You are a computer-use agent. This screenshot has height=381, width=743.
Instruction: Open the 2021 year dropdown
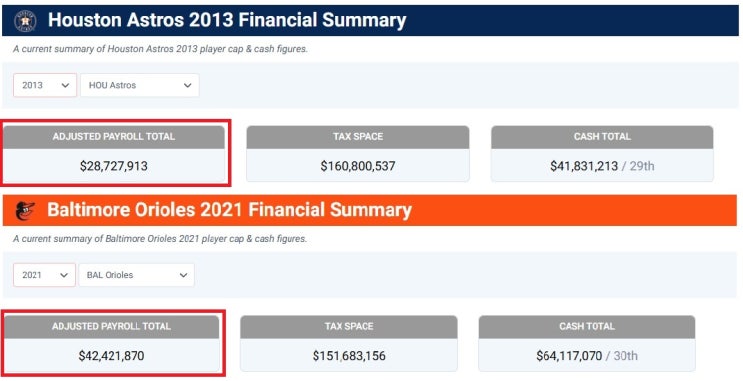(x=45, y=275)
